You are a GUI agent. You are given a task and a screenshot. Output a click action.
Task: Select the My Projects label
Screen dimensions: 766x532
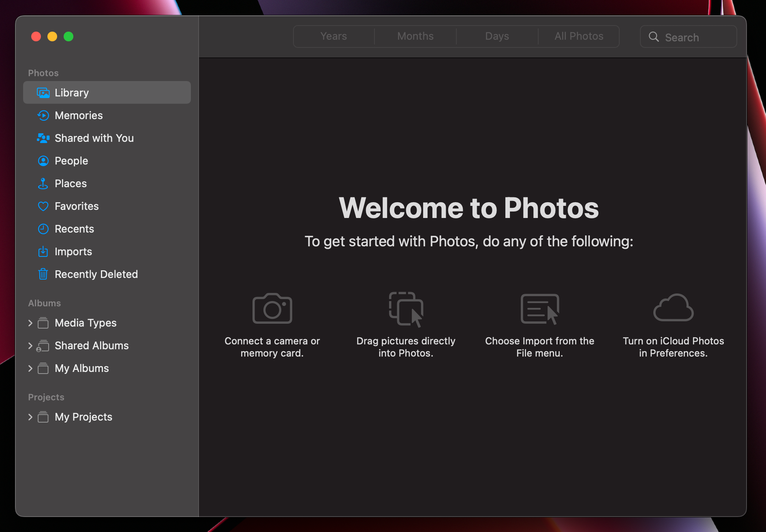[83, 417]
